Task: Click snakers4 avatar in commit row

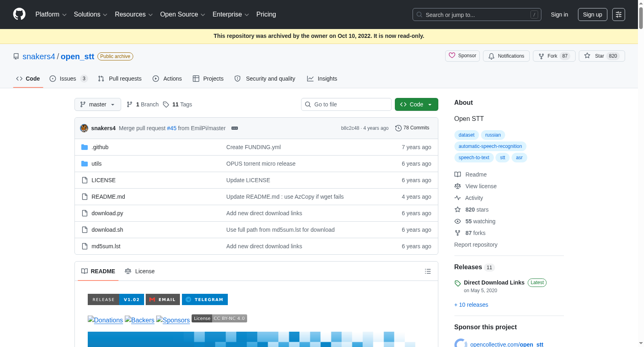Action: point(84,128)
